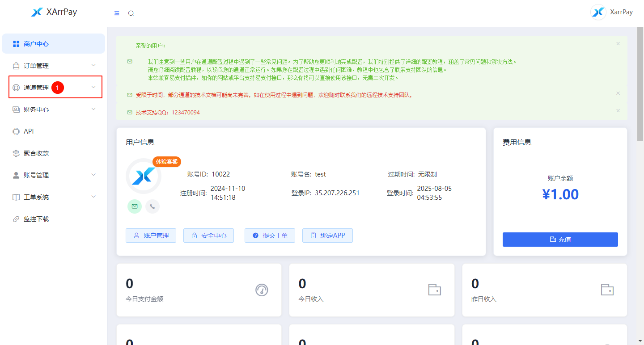This screenshot has width=644, height=345.
Task: Open the 商户中心 merchant center icon
Action: [x=15, y=43]
